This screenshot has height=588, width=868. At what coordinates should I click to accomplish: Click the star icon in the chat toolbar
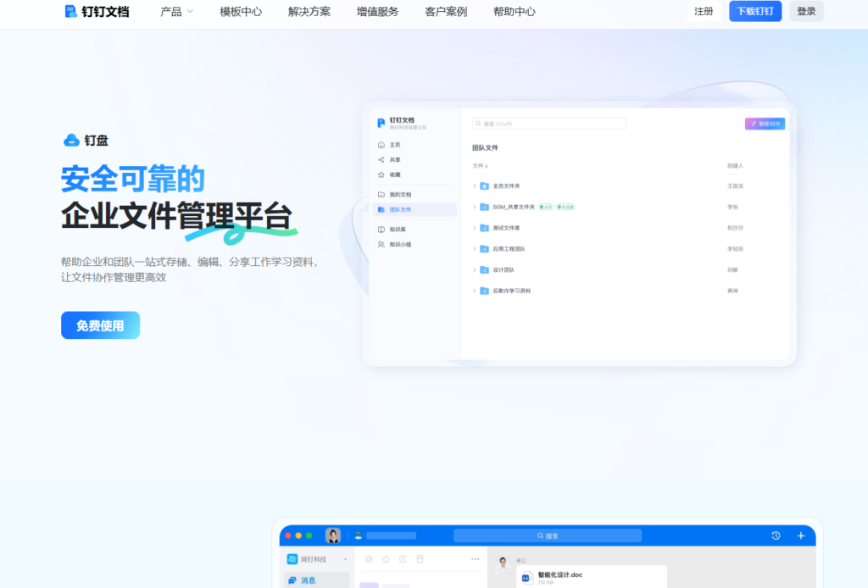tap(386, 559)
